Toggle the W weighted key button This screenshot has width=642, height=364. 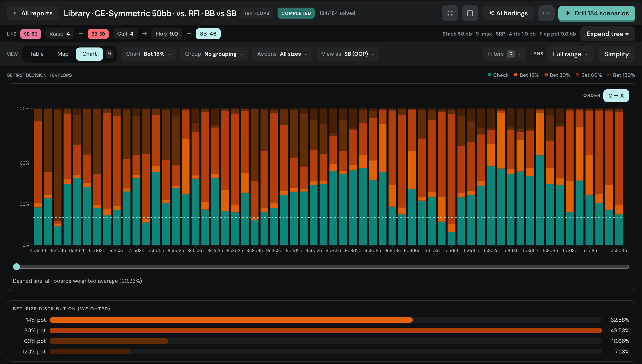point(109,54)
